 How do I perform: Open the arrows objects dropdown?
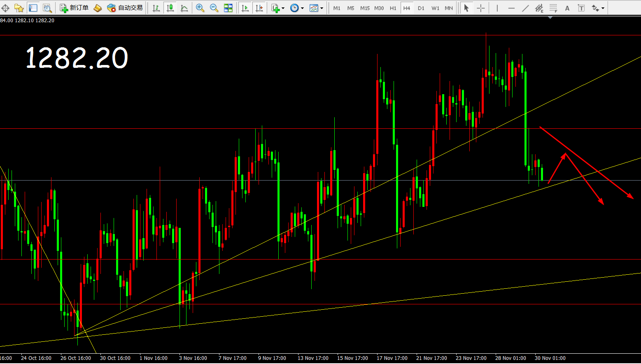[598, 8]
